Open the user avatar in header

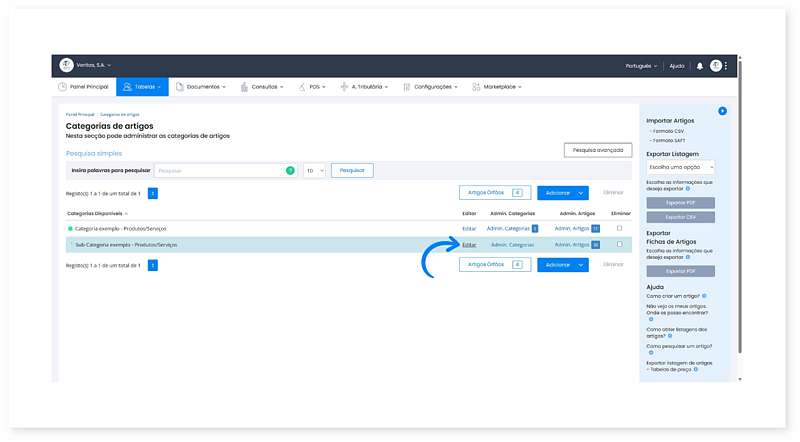[x=716, y=66]
